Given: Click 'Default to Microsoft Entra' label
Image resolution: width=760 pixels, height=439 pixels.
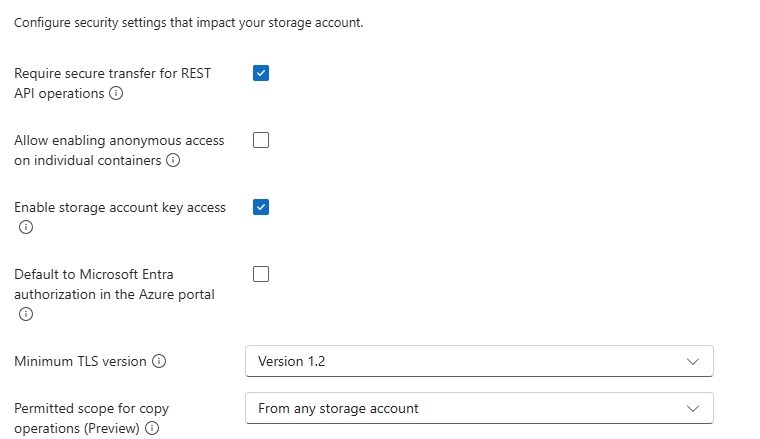Looking at the screenshot, I should coord(94,274).
